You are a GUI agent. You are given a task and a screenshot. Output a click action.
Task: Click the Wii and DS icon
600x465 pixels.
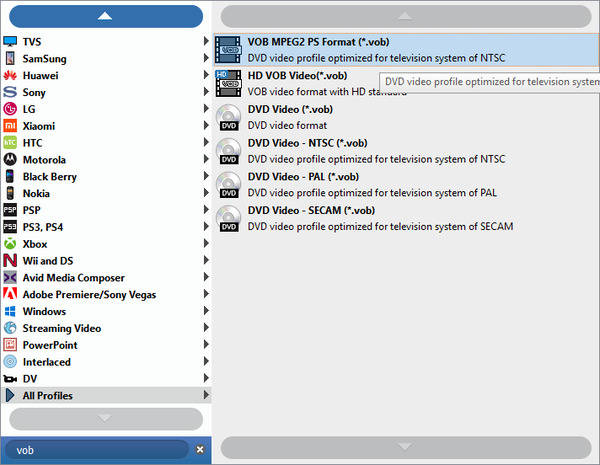(10, 261)
